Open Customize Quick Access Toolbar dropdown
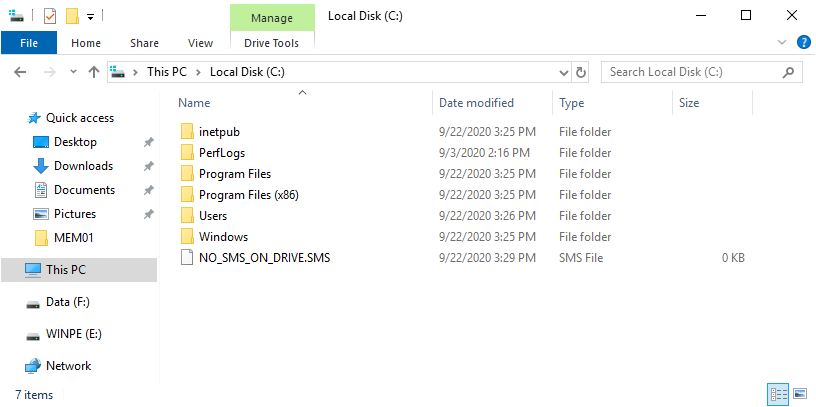This screenshot has width=816, height=407. tap(90, 17)
